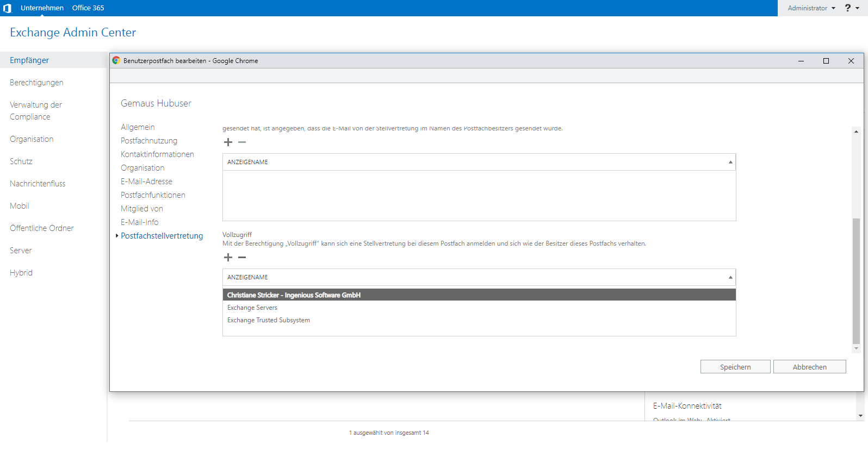868x450 pixels.
Task: Remove selected Vollzugriff entry with minus icon
Action: pos(242,258)
